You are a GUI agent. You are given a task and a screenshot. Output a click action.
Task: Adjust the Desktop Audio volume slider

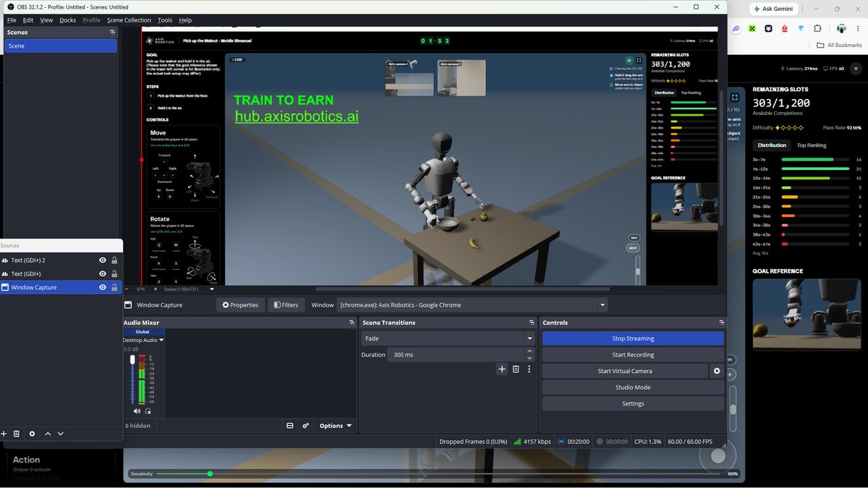pos(132,381)
